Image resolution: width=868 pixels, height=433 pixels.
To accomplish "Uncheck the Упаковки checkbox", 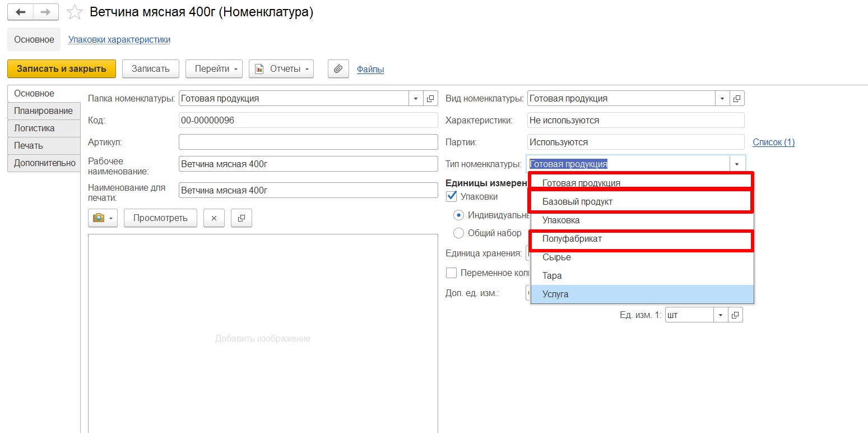I will click(451, 196).
